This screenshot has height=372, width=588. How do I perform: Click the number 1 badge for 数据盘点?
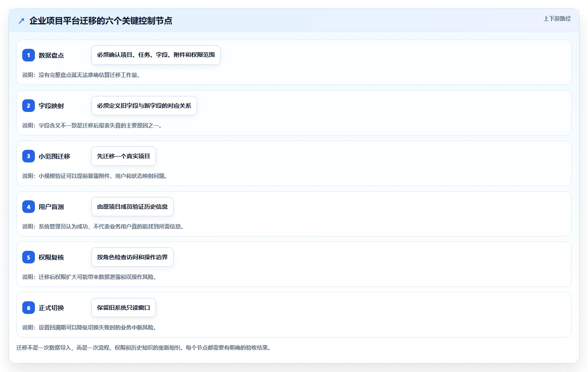click(x=29, y=55)
